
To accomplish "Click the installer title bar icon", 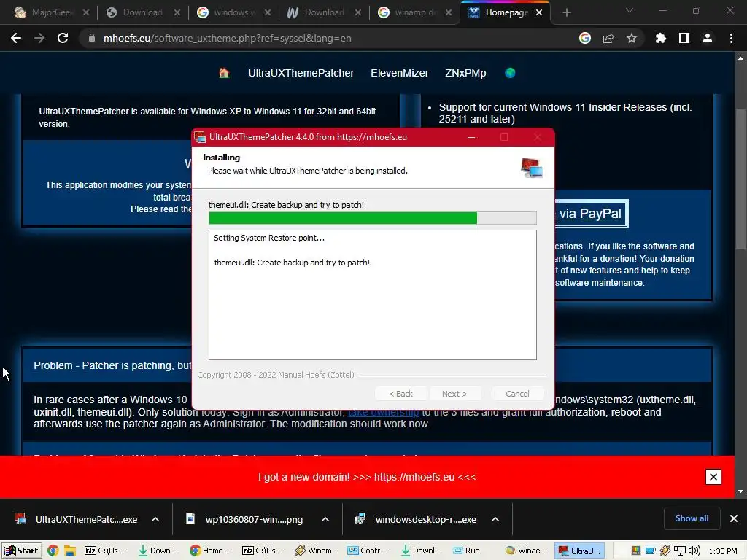I will point(200,137).
